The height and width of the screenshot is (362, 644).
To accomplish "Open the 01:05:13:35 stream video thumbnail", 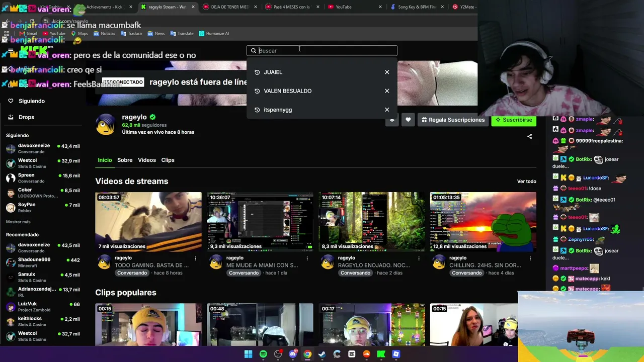I will (x=483, y=222).
